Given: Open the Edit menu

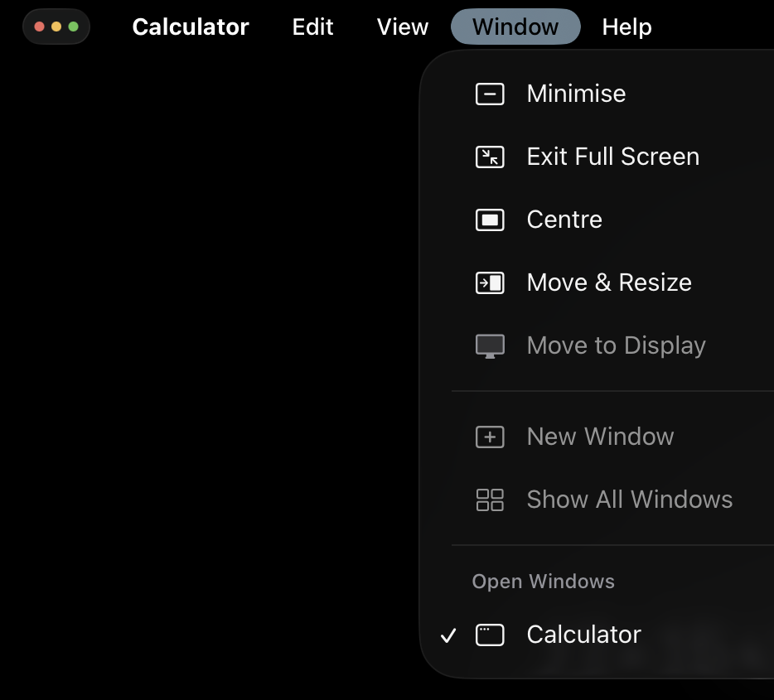Looking at the screenshot, I should click(x=312, y=27).
